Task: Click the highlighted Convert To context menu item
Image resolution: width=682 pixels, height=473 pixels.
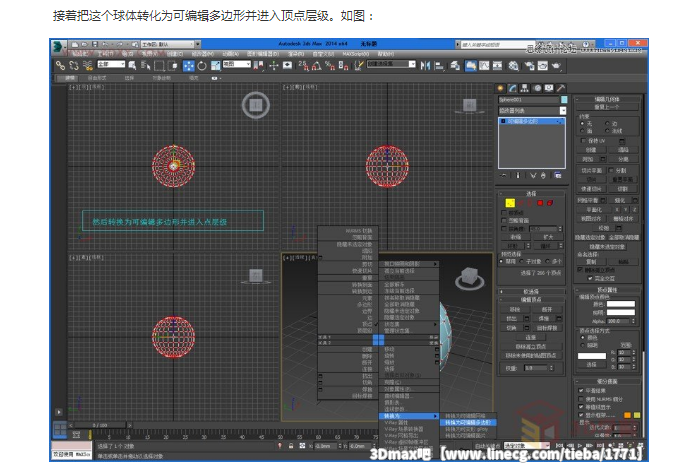Action: 408,416
